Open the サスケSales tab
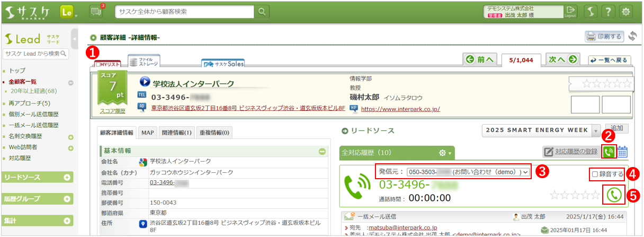 pos(223,64)
